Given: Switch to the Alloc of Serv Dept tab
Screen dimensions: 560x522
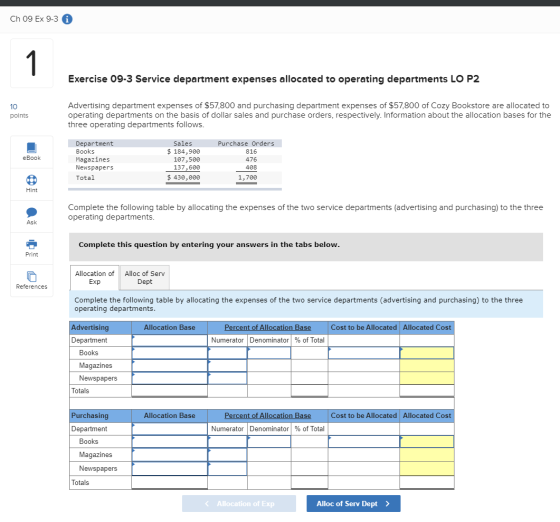Looking at the screenshot, I should [x=145, y=277].
